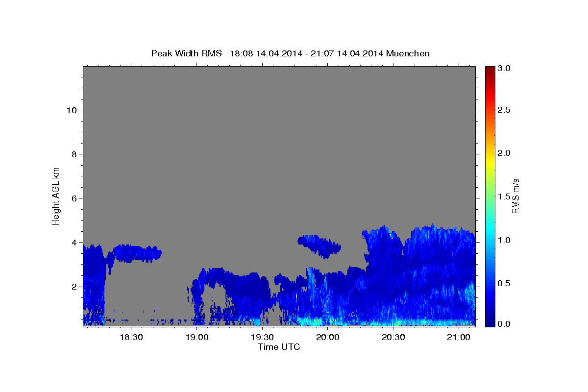The image size is (588, 392).
Task: Click the 'Time UTC' axis label
Action: click(279, 347)
